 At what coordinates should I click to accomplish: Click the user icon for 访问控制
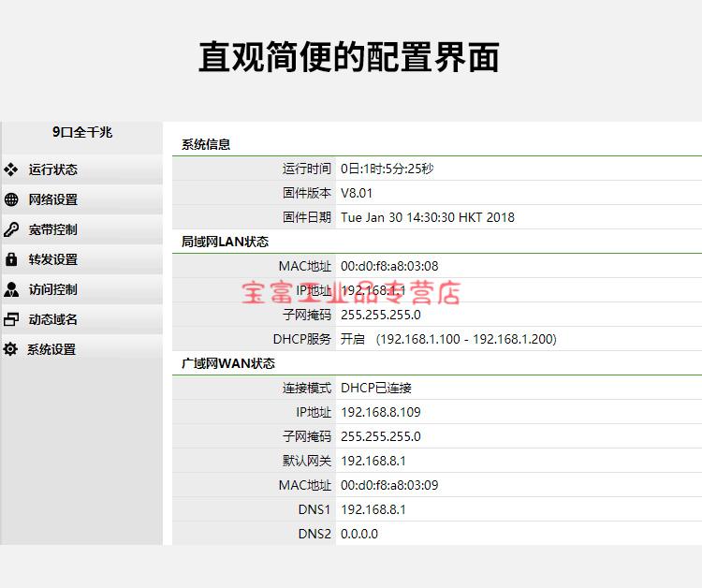click(x=11, y=289)
